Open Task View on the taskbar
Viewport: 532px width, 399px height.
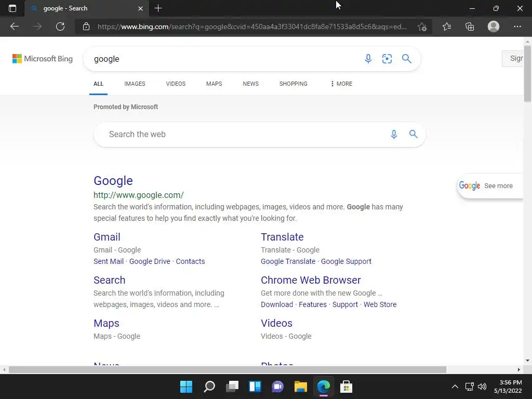[232, 387]
